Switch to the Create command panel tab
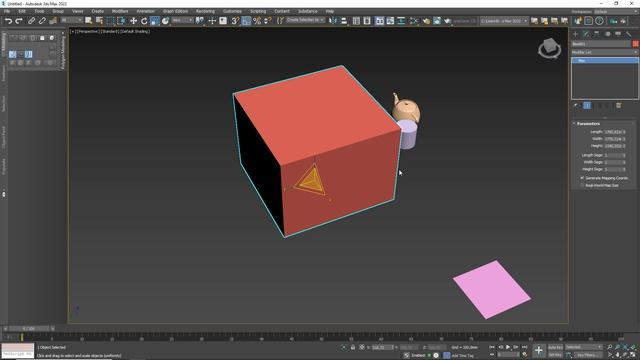The height and width of the screenshot is (360, 640). (576, 34)
